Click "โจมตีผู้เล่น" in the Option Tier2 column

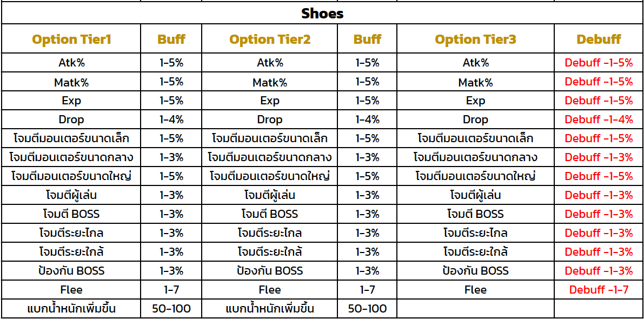[x=270, y=195]
